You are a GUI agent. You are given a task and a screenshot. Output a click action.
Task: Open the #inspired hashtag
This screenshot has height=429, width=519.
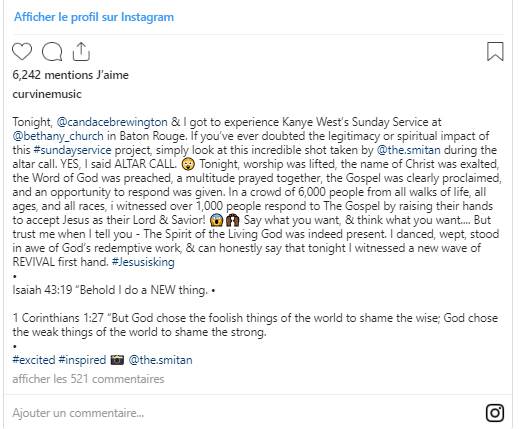82,360
